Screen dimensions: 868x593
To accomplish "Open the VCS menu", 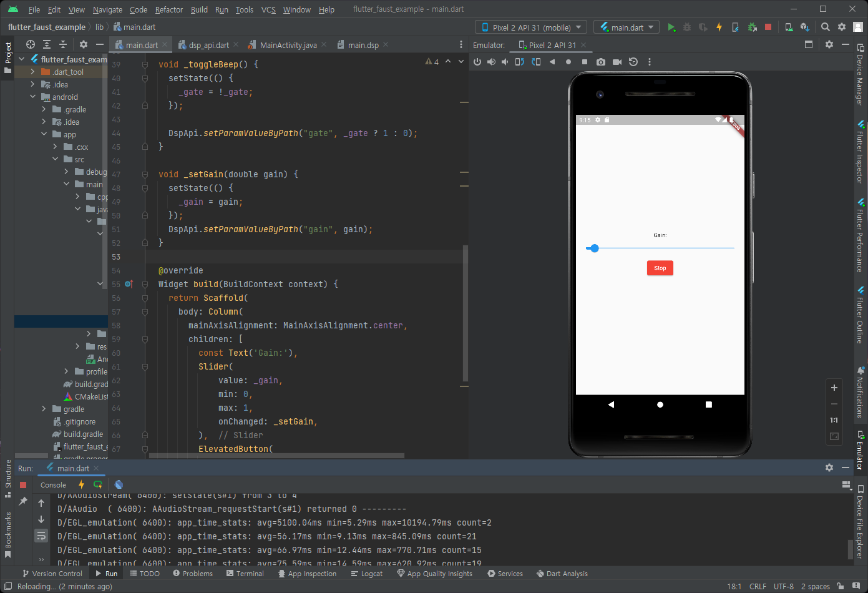I will [x=268, y=9].
